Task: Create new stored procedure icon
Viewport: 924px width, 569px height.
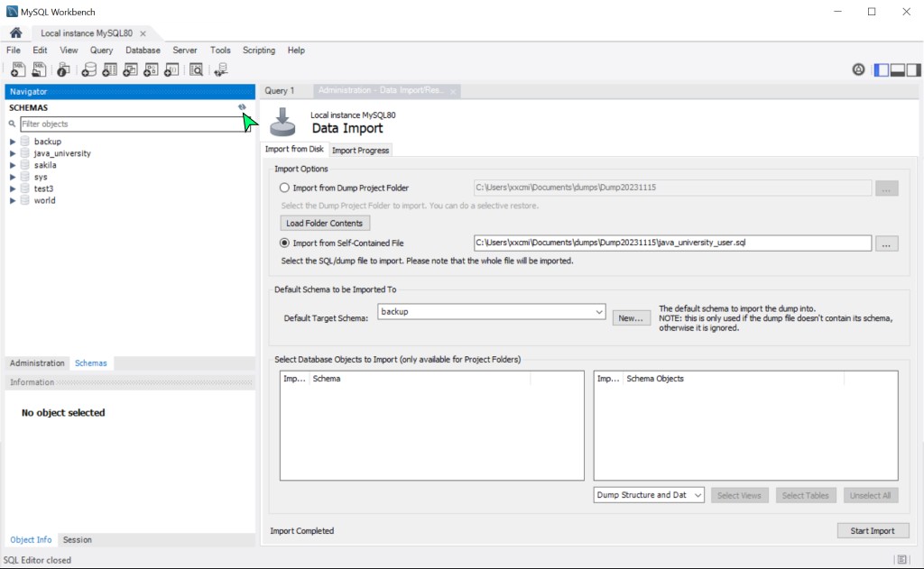Action: 151,69
